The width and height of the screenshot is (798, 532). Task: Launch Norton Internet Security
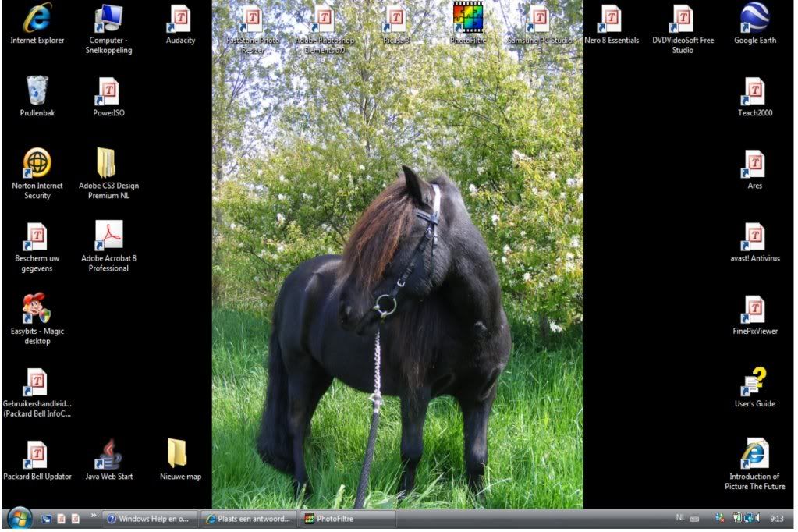coord(37,164)
